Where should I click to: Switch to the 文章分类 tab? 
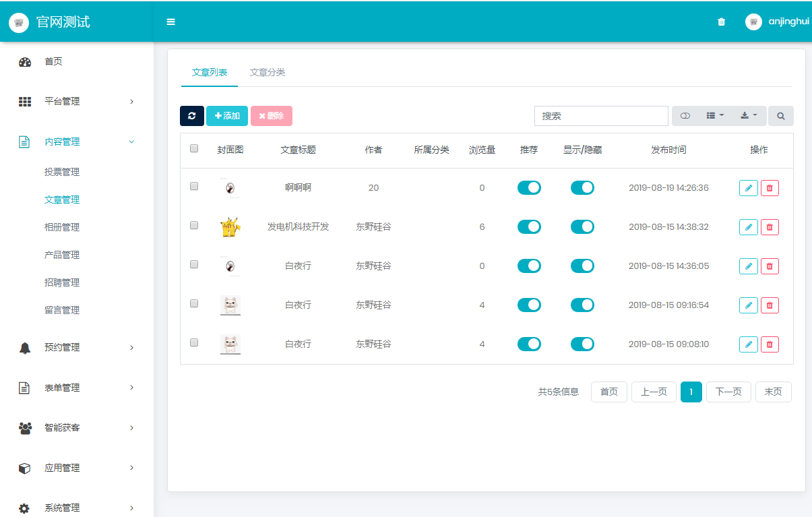[x=268, y=72]
